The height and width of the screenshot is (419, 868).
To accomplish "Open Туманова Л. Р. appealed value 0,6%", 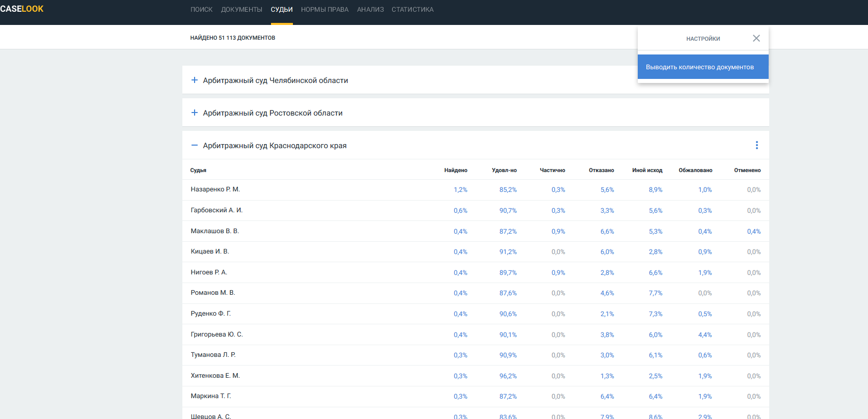I will click(x=705, y=355).
